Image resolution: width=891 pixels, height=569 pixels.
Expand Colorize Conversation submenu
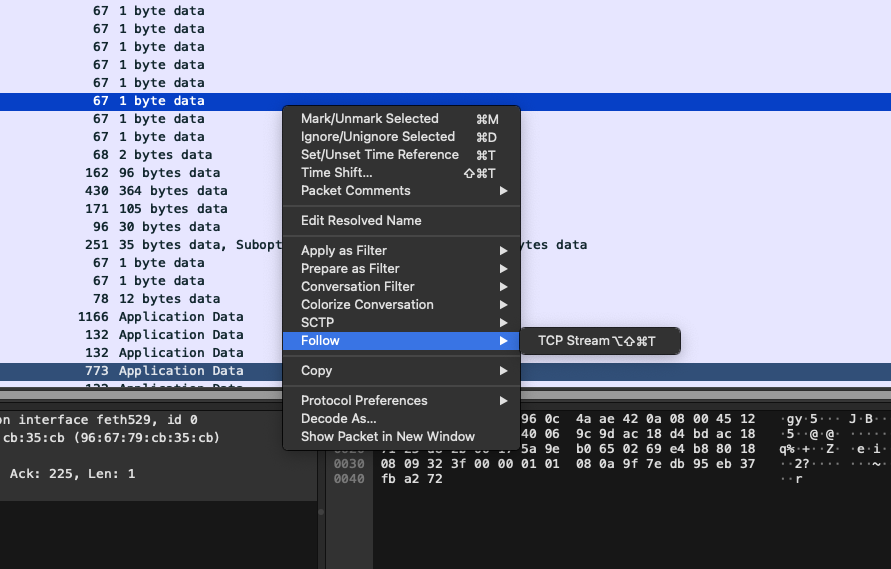(x=367, y=305)
